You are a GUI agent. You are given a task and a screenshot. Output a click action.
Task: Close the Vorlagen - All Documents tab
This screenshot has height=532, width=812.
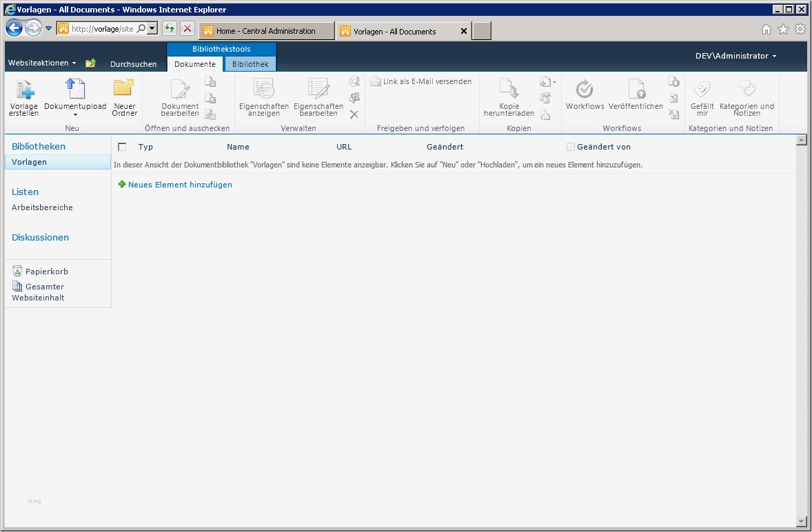(463, 32)
